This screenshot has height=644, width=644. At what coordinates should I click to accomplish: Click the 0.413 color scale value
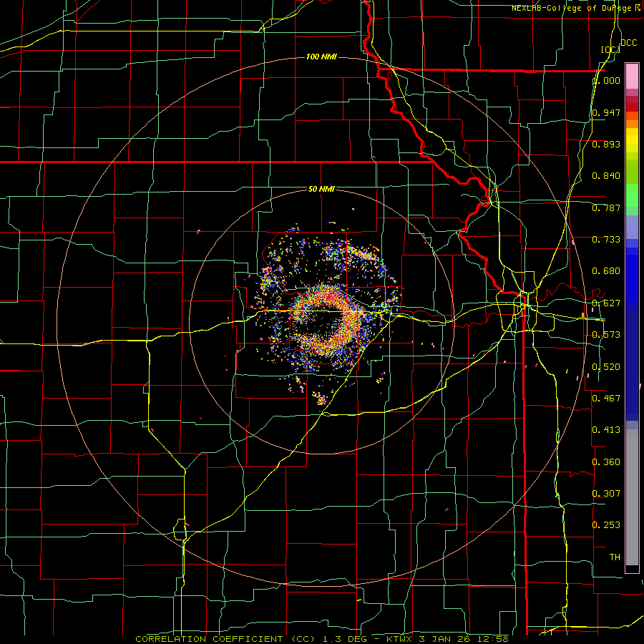point(606,430)
